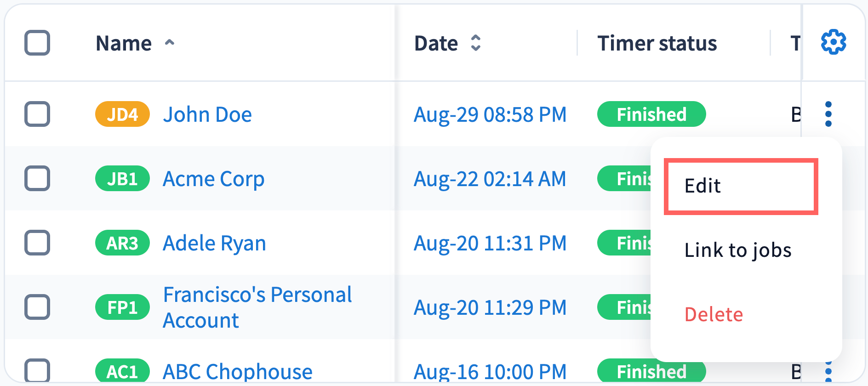Click the JD4 orange badge
The height and width of the screenshot is (386, 868).
point(122,114)
